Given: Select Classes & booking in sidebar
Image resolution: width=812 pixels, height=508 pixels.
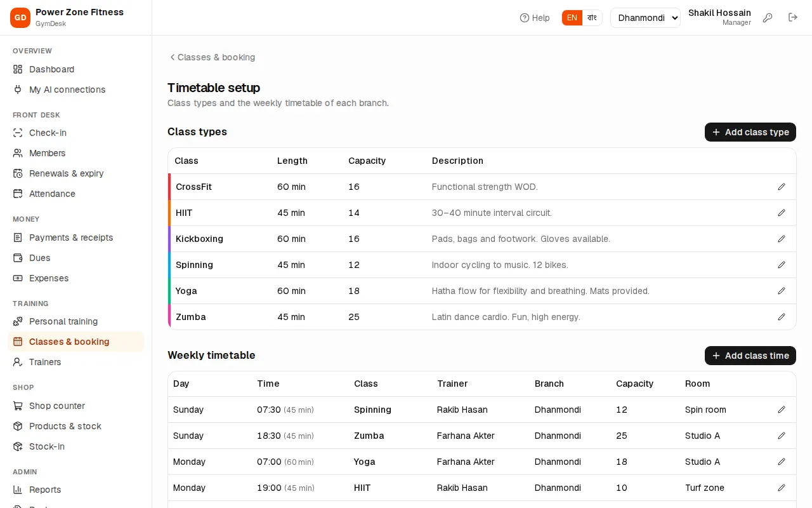Looking at the screenshot, I should 76,342.
